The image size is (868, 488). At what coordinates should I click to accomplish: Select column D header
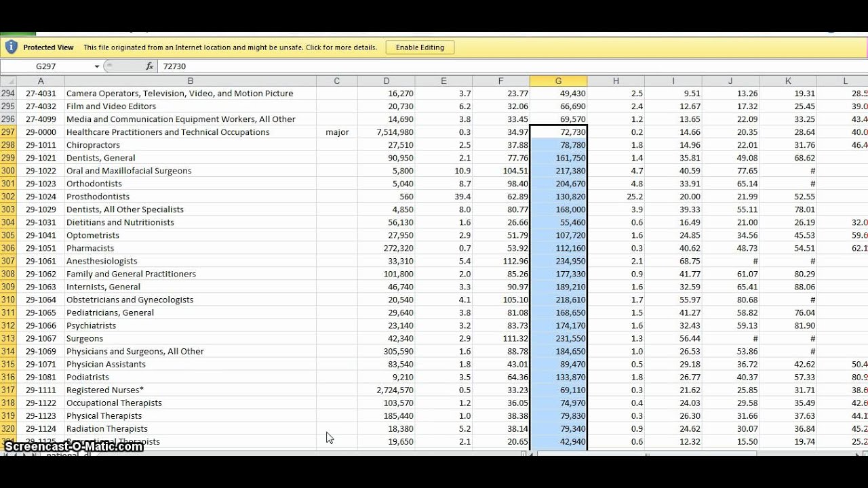pos(387,81)
